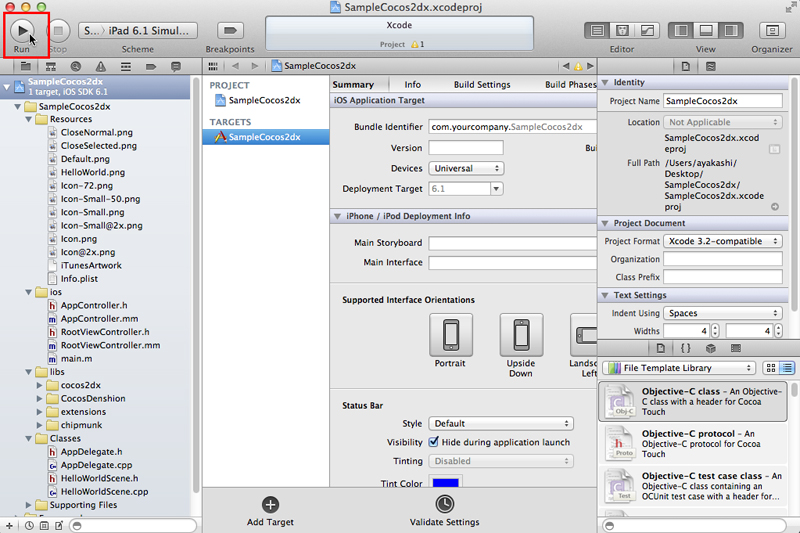Expand the Supporting Files folder
The width and height of the screenshot is (800, 533).
29,505
